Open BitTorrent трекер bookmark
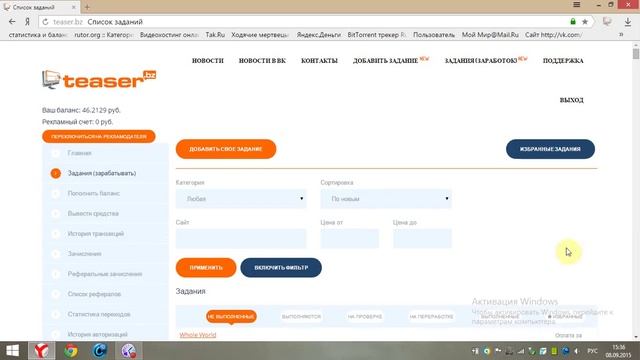Image resolution: width=640 pixels, height=360 pixels. 376,35
